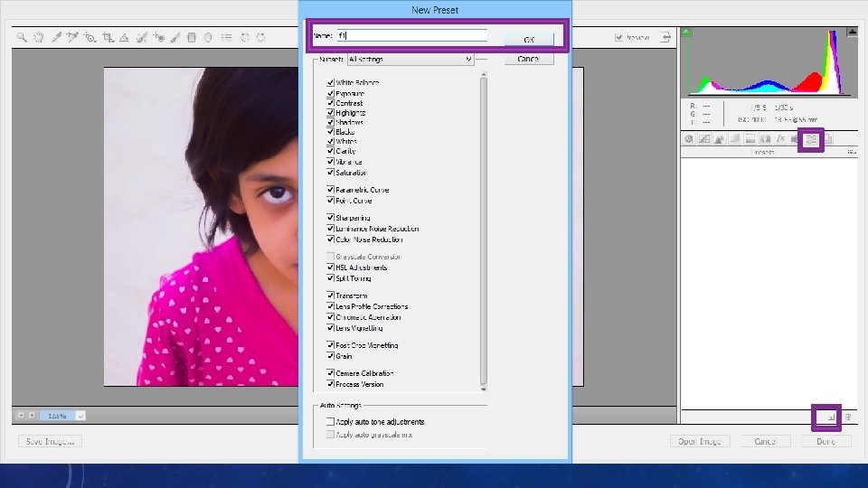Open the Effects (fx) panel tab
868x488 pixels.
pos(780,139)
